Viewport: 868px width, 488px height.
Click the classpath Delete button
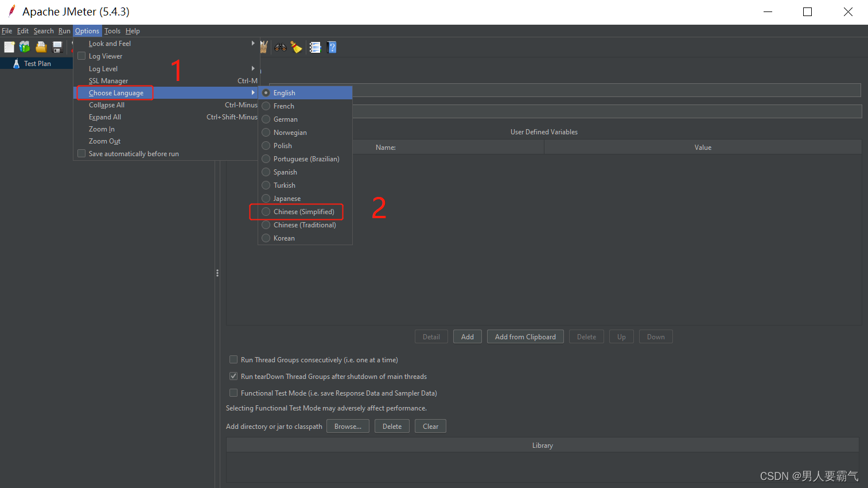(x=392, y=426)
